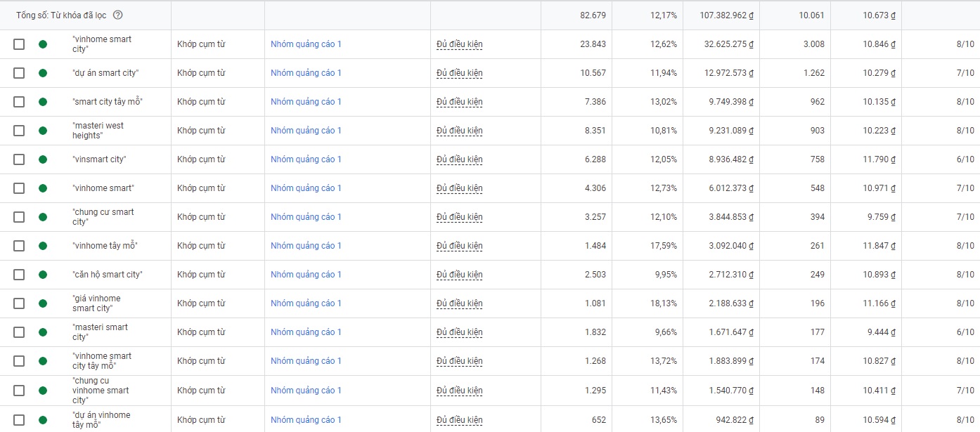The image size is (980, 432).
Task: Open 'Nhóm quảng cáo 1' link for "vinhome smart city"
Action: (306, 44)
